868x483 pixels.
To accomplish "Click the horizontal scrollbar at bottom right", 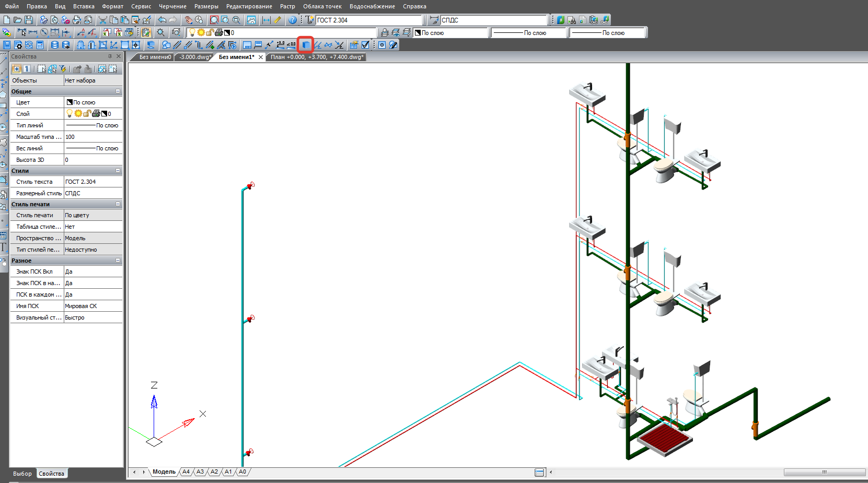I will tap(824, 472).
